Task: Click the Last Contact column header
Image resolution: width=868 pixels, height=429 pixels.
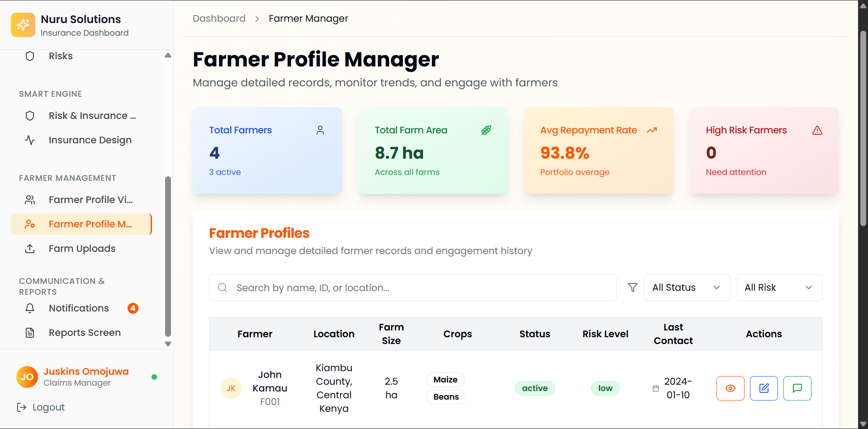Action: coord(673,334)
